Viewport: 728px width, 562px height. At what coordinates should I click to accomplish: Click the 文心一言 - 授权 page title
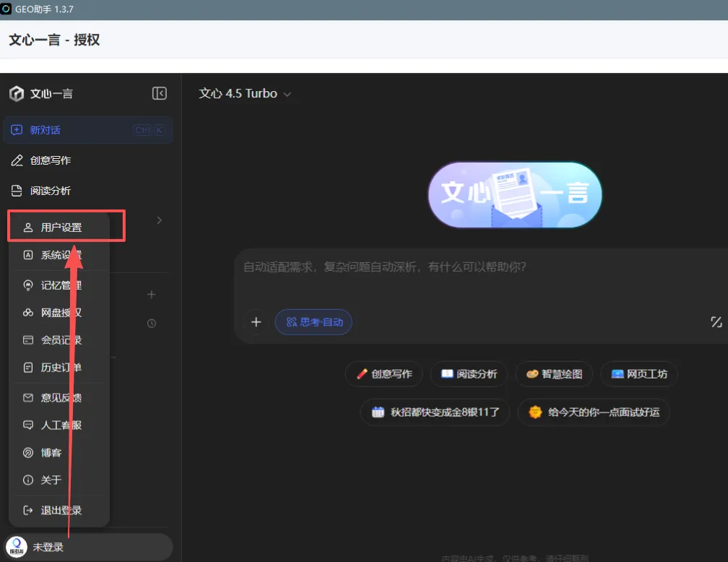(x=54, y=40)
